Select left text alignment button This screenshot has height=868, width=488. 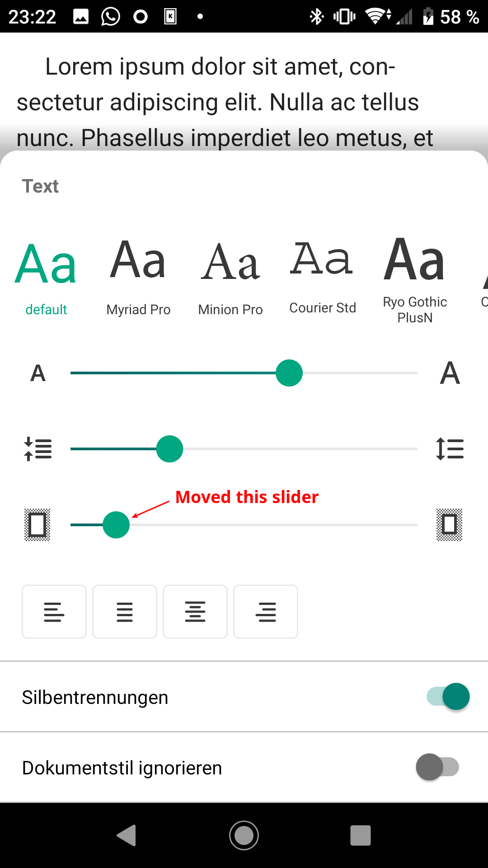point(54,612)
